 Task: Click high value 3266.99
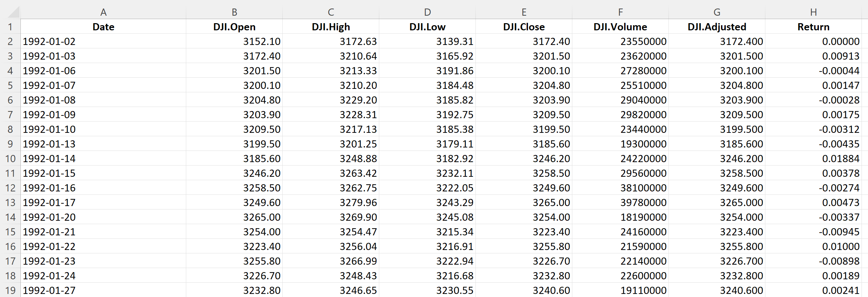(331, 261)
